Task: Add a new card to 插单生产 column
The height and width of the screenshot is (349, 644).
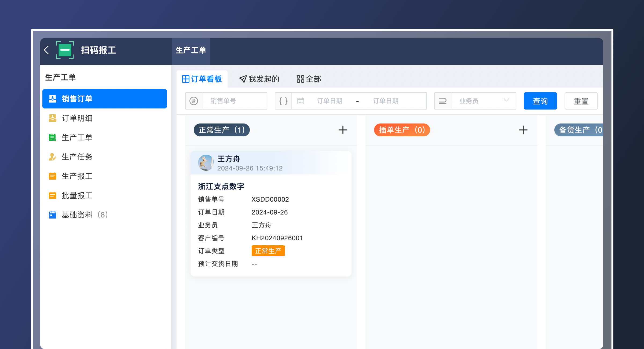Action: [523, 130]
